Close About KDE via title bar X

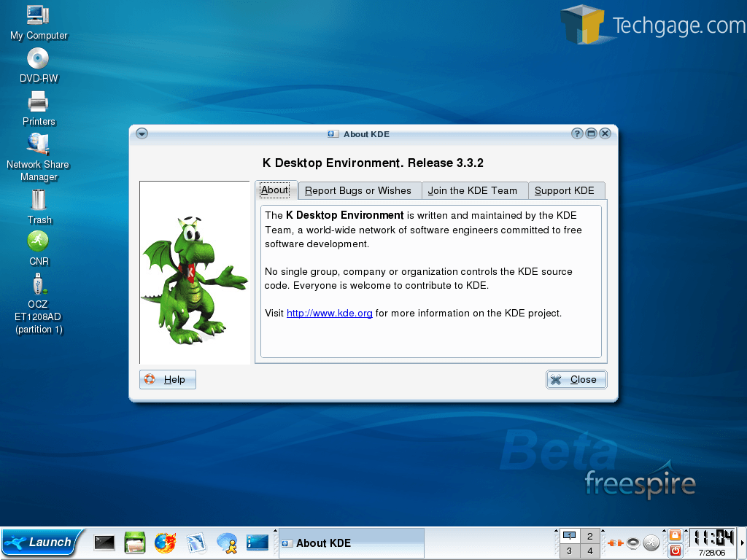point(605,133)
